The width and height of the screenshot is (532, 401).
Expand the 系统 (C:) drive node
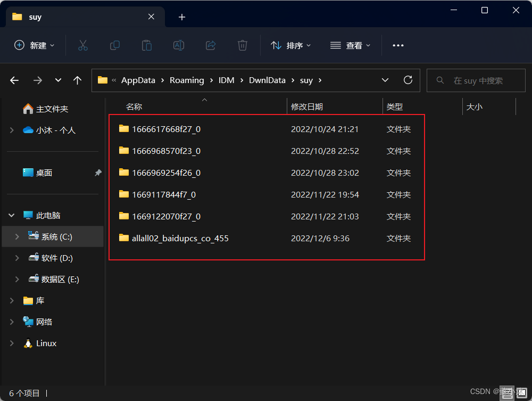18,236
